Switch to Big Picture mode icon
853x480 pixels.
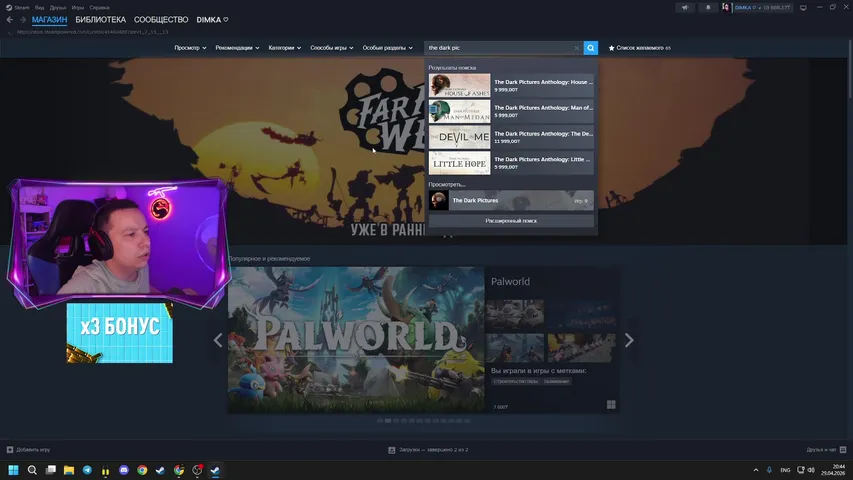pyautogui.click(x=803, y=8)
